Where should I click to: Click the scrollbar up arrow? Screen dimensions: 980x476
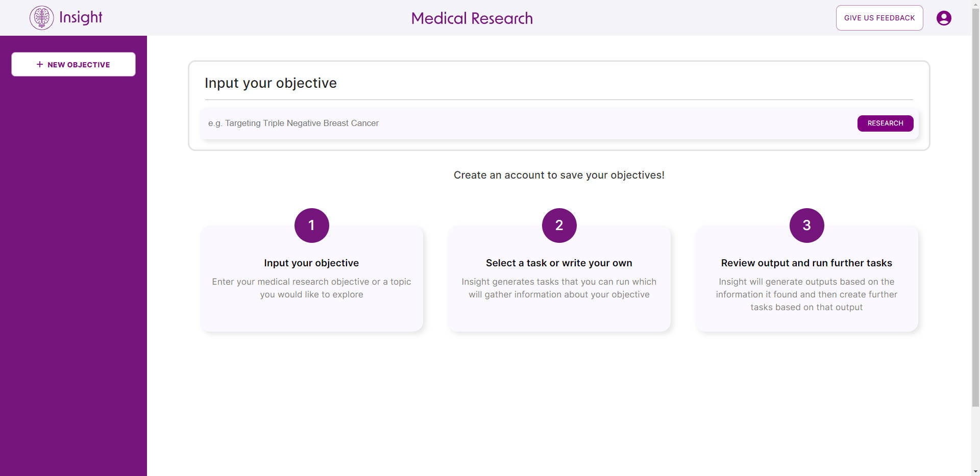pyautogui.click(x=975, y=4)
